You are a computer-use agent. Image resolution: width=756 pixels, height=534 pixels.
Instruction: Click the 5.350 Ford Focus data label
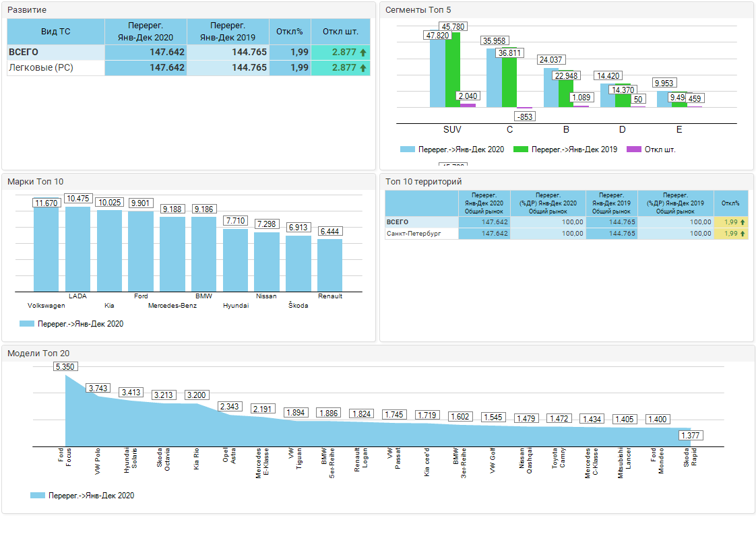pyautogui.click(x=66, y=367)
